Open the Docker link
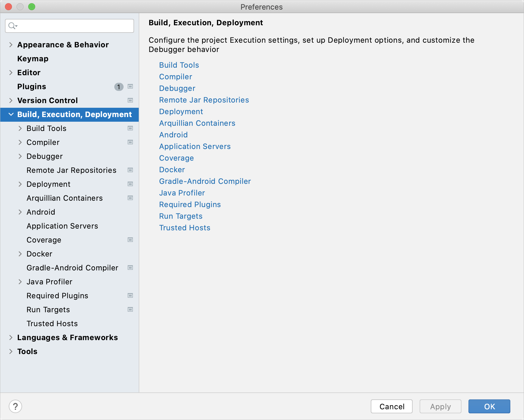 coord(172,170)
